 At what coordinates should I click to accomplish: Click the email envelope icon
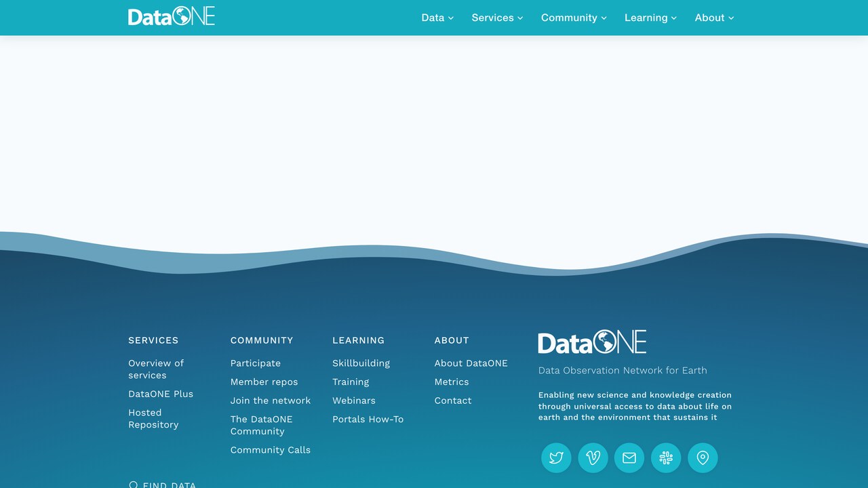629,458
